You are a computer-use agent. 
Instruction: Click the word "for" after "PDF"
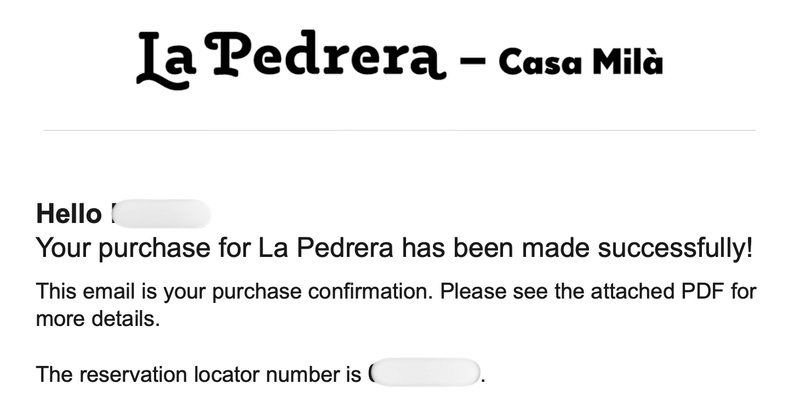(x=743, y=294)
